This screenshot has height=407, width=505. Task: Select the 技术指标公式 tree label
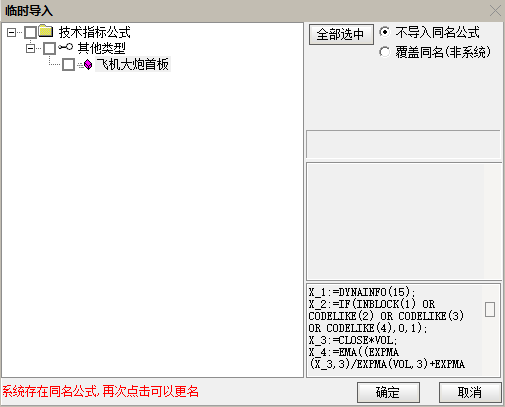click(95, 32)
